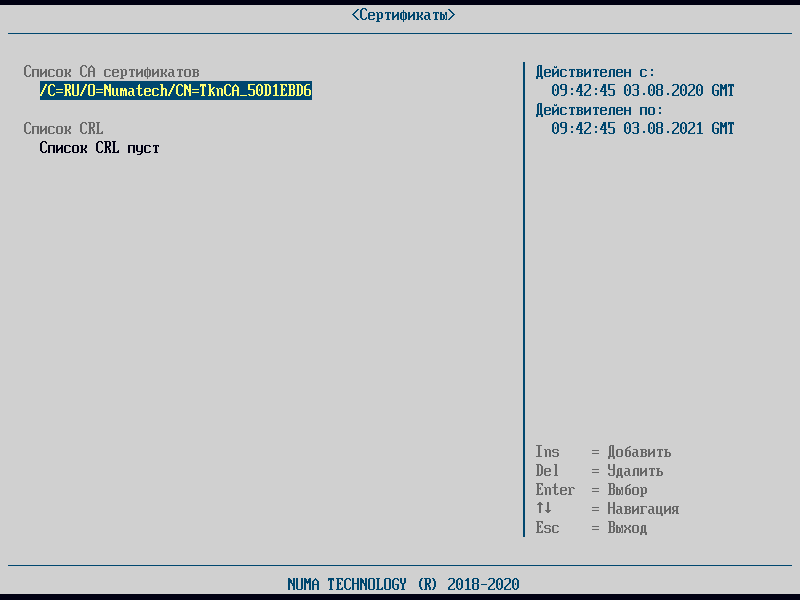Click the Enter key label
The height and width of the screenshot is (600, 800).
click(x=555, y=490)
